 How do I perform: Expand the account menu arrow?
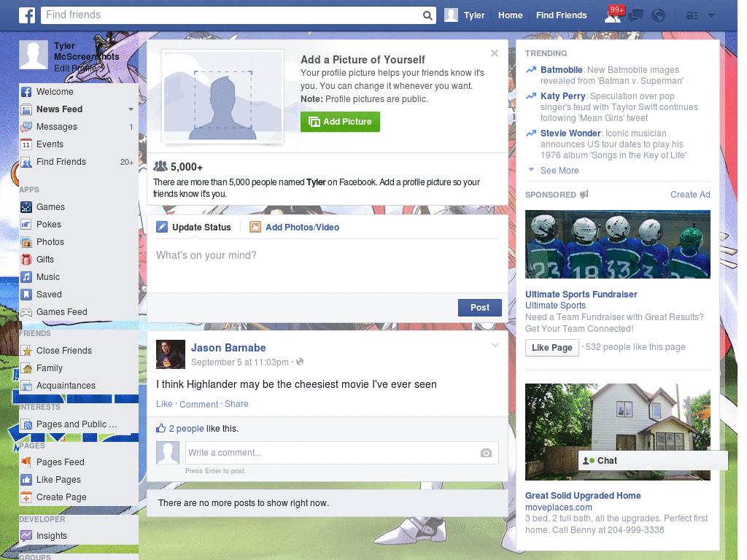tap(711, 16)
